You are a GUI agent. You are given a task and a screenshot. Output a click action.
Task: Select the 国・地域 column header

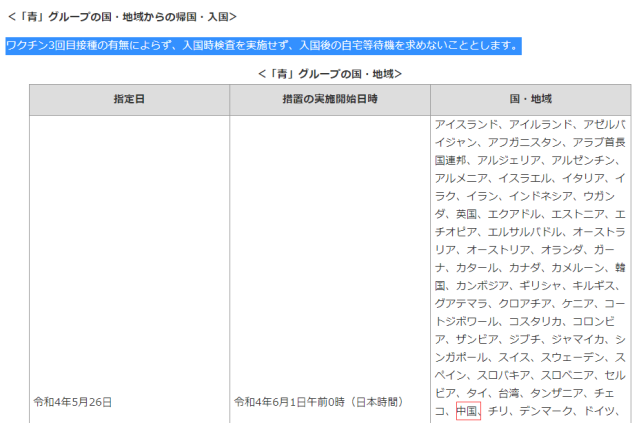point(531,99)
